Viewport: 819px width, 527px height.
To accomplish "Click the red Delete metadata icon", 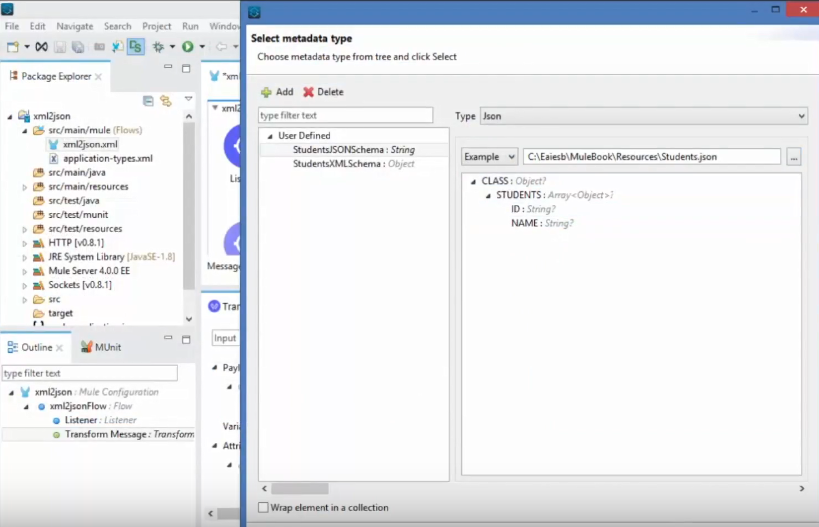I will coord(309,92).
